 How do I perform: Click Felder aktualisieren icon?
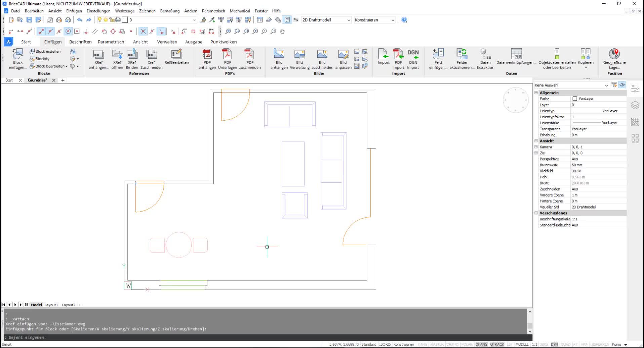[462, 54]
